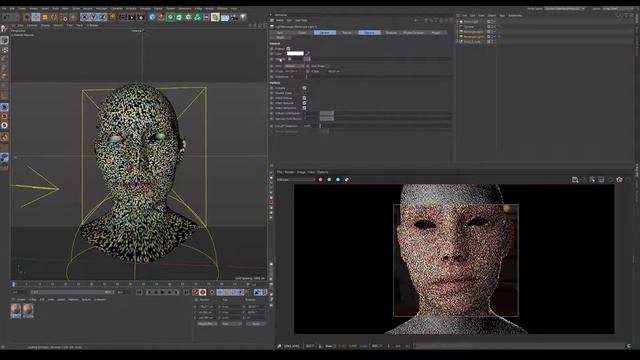Toggle the X axis lock
Screen dimensions: 640x360
pos(85,17)
